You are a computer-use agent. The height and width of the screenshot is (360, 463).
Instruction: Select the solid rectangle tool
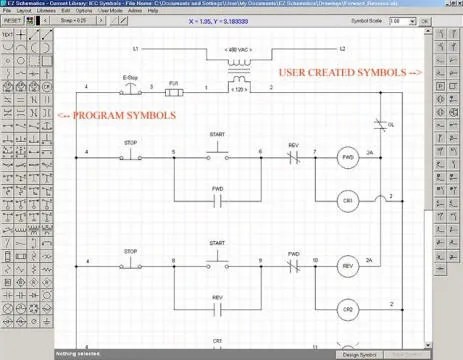pyautogui.click(x=47, y=61)
